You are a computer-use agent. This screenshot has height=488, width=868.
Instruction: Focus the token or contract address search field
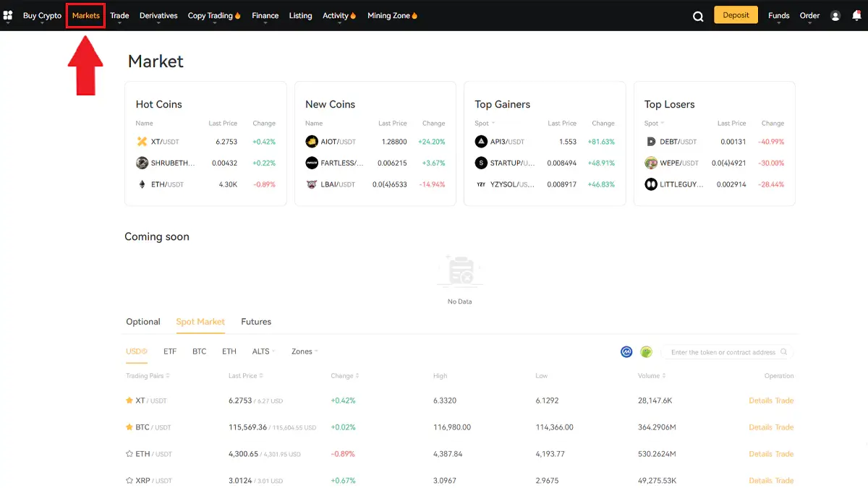727,352
